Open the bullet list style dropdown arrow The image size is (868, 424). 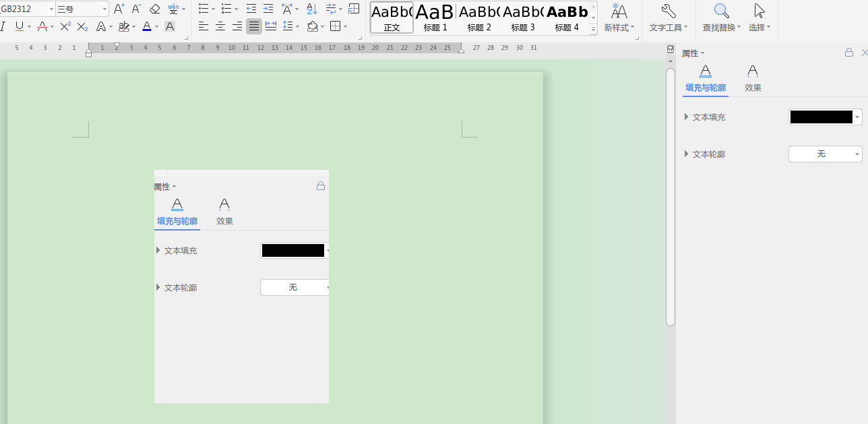tap(213, 9)
